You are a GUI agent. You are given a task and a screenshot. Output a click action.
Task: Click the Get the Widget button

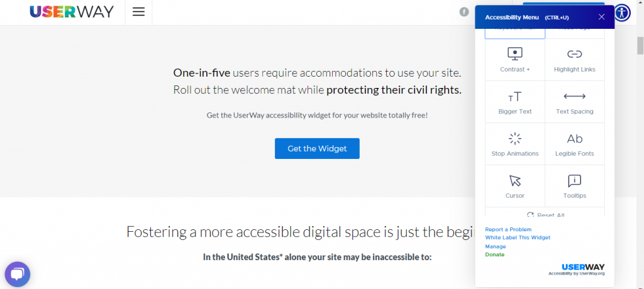pyautogui.click(x=317, y=149)
